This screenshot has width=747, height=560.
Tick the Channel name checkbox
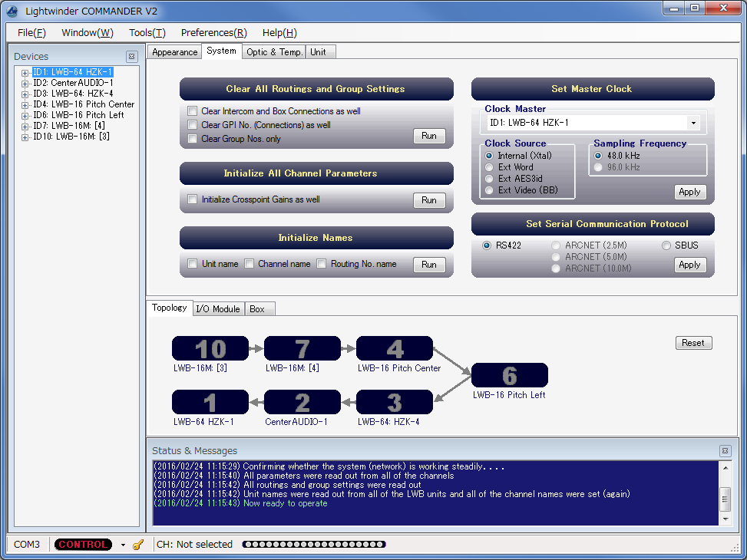250,263
